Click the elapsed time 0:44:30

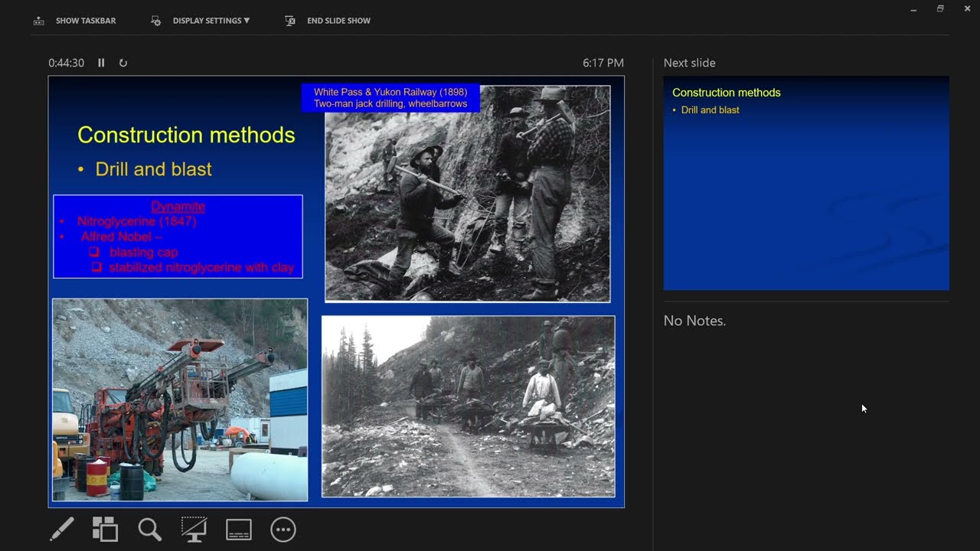(66, 63)
